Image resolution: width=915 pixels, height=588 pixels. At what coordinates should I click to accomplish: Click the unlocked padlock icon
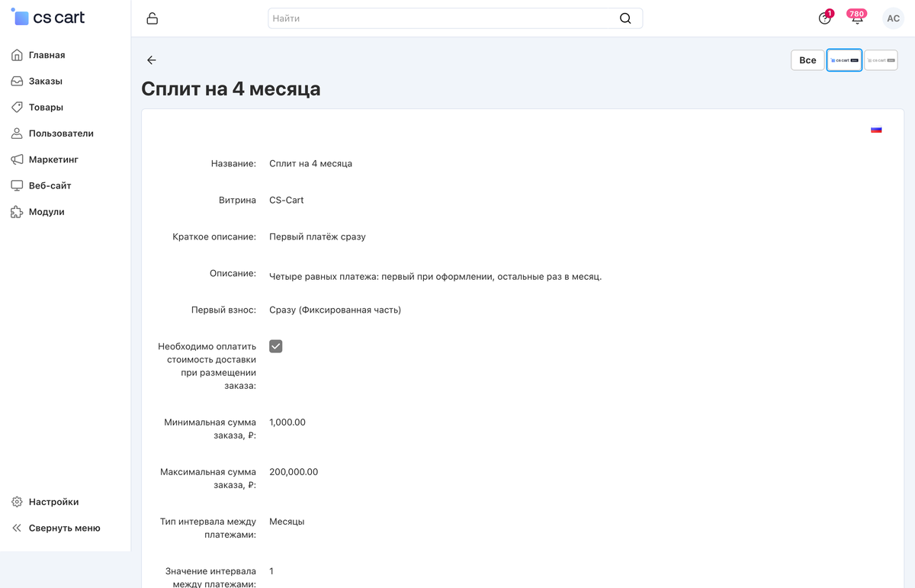tap(152, 18)
